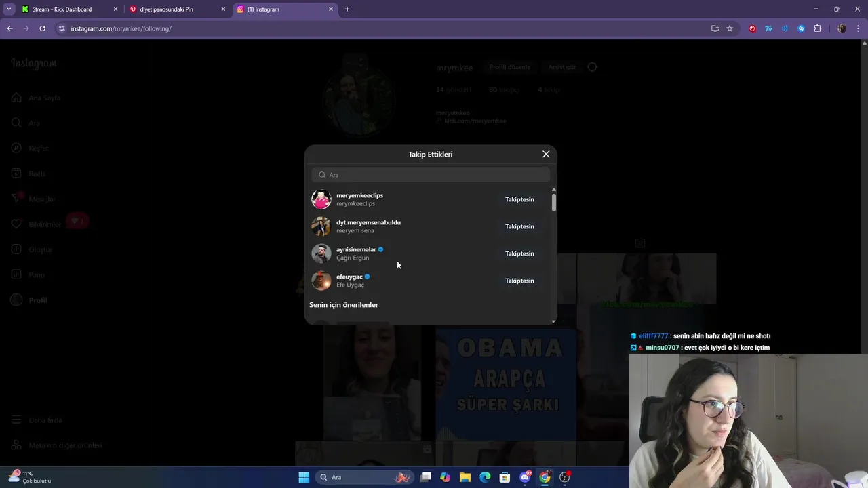
Task: Go forward in browser history
Action: [x=26, y=28]
